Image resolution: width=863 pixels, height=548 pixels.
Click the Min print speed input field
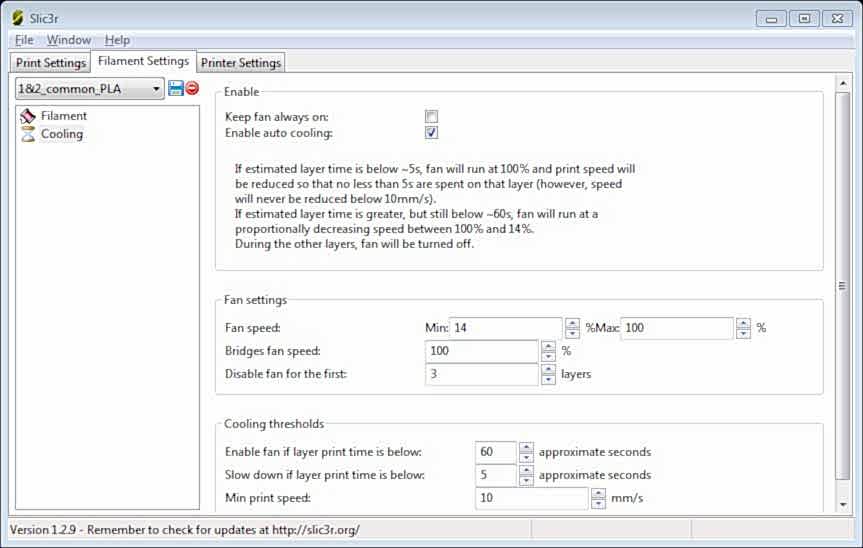tap(532, 498)
